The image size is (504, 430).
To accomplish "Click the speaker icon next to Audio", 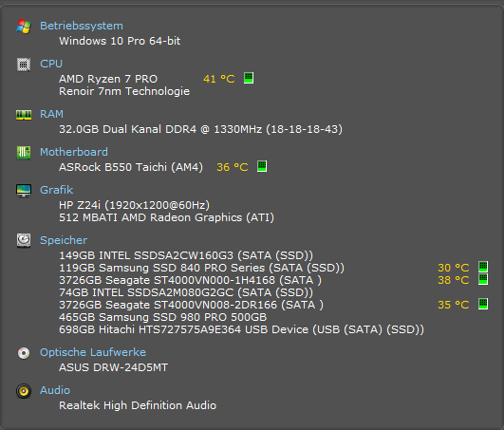I will [24, 391].
